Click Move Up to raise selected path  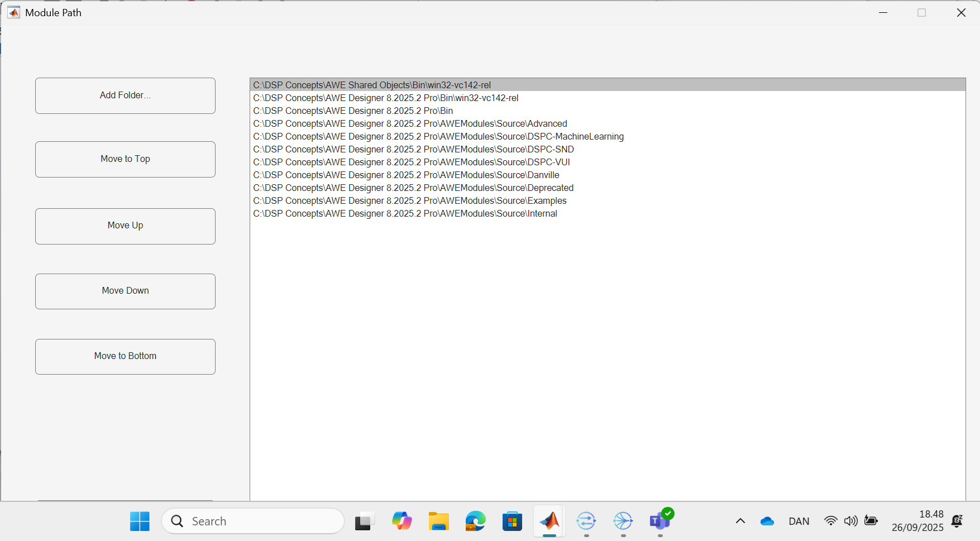125,226
